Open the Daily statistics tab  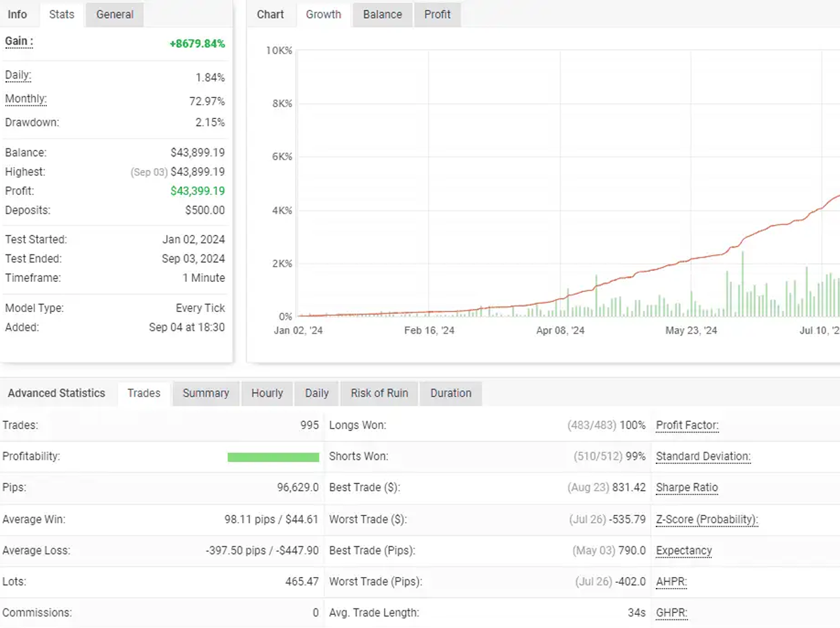pos(317,393)
